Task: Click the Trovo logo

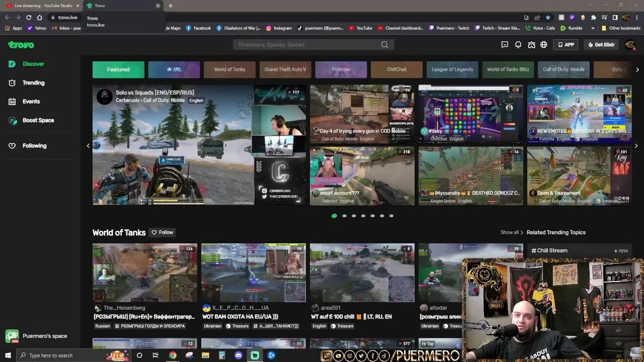Action: 21,45
